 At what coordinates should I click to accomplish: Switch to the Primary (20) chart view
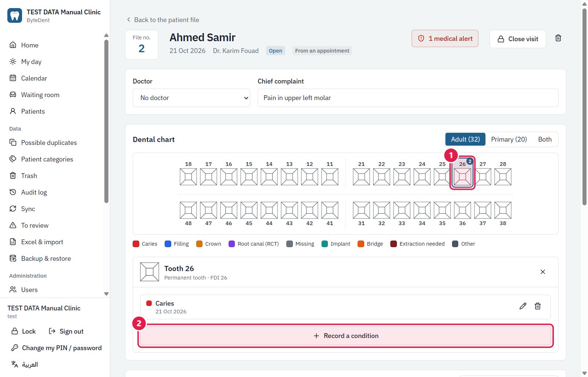(x=509, y=139)
